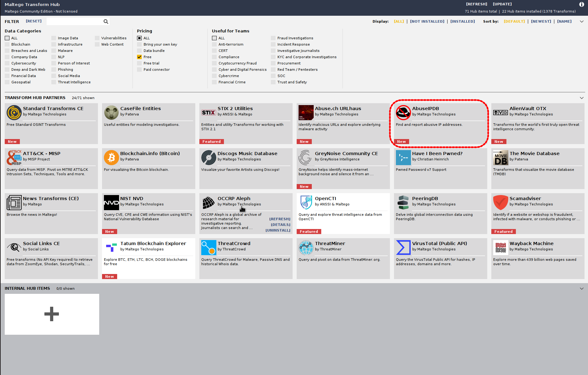Viewport: 588px width, 375px height.
Task: Click the Discogs Music Database vinyl icon
Action: [209, 158]
